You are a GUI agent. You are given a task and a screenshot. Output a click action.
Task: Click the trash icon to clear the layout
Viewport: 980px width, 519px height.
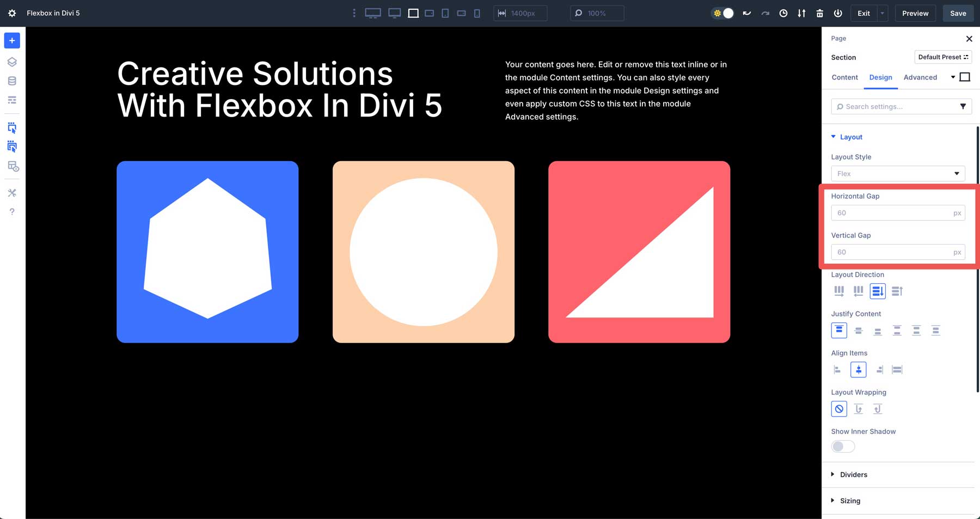point(820,13)
